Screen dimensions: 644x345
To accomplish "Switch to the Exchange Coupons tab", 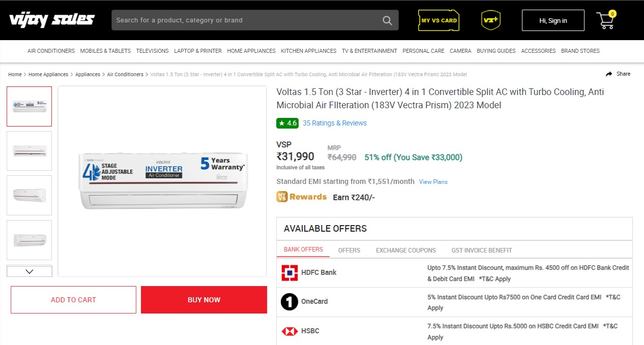I will pos(406,250).
